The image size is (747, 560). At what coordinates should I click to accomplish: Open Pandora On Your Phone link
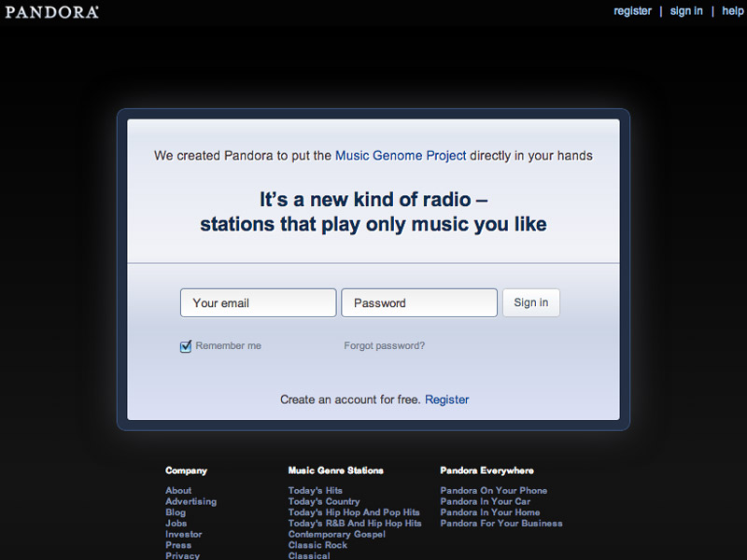[494, 491]
